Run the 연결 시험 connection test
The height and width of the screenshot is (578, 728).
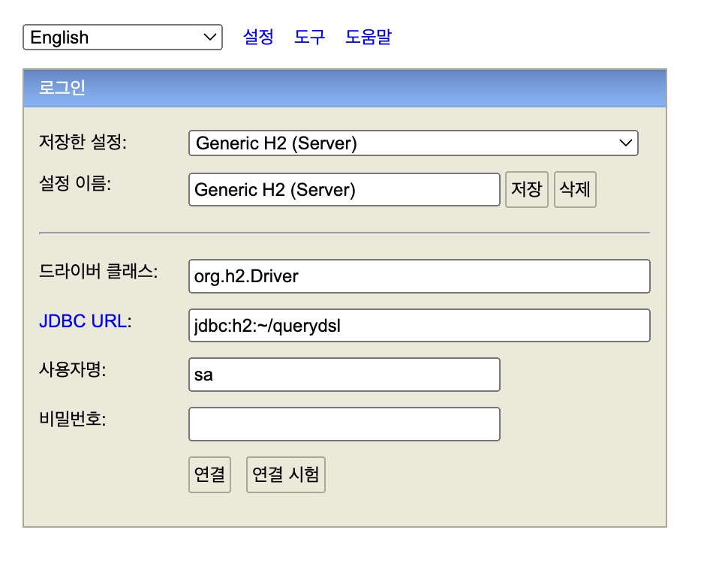tap(285, 474)
